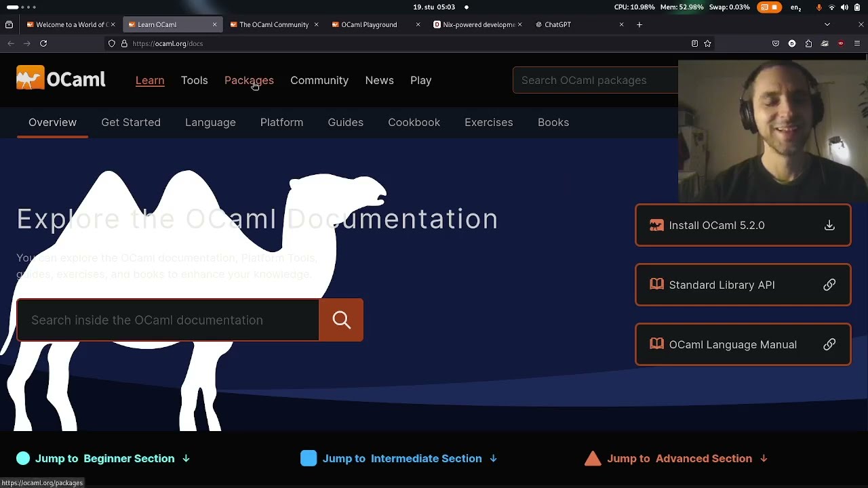Click the browser address bar URL

coord(167,43)
